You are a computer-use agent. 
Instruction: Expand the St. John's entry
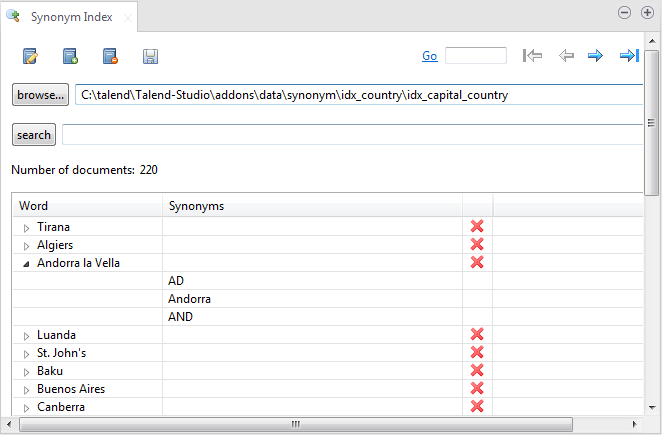pos(26,354)
